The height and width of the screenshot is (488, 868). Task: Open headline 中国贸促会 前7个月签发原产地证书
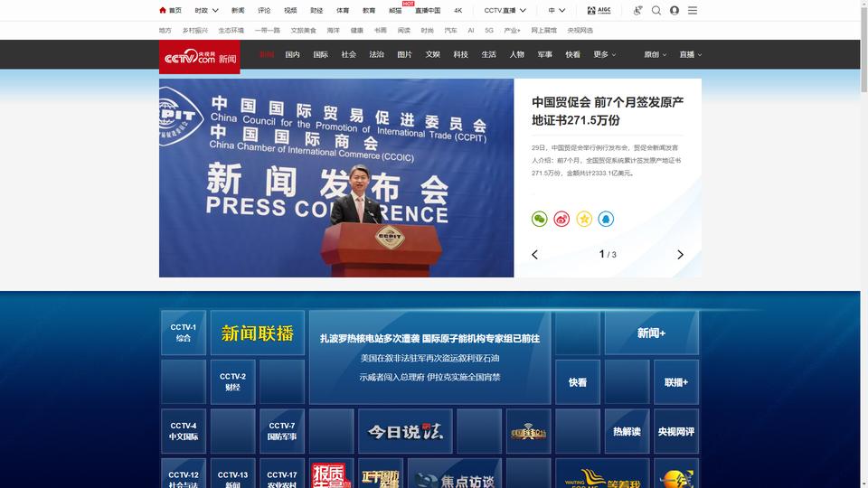click(608, 111)
